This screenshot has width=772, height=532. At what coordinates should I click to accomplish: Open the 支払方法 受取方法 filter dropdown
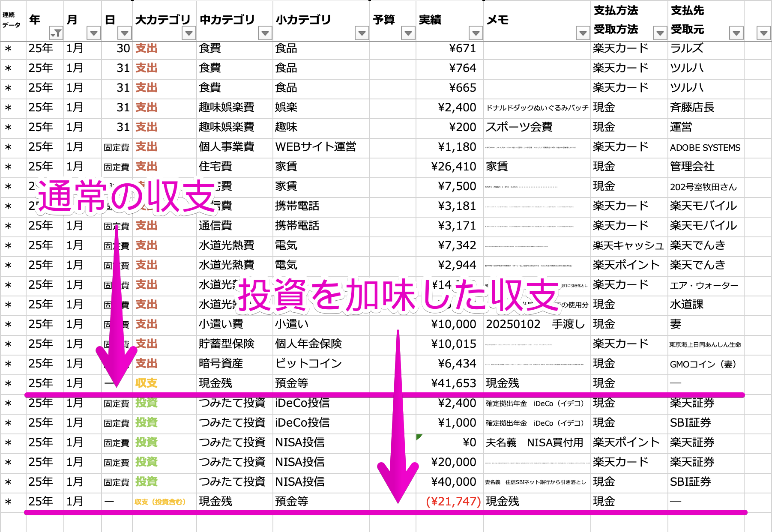(x=659, y=33)
